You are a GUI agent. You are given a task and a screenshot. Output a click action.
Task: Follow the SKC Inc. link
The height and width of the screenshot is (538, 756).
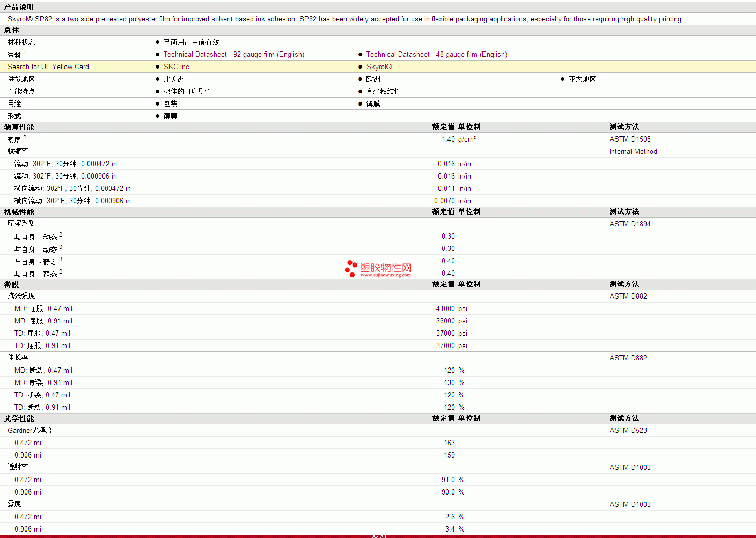(177, 67)
